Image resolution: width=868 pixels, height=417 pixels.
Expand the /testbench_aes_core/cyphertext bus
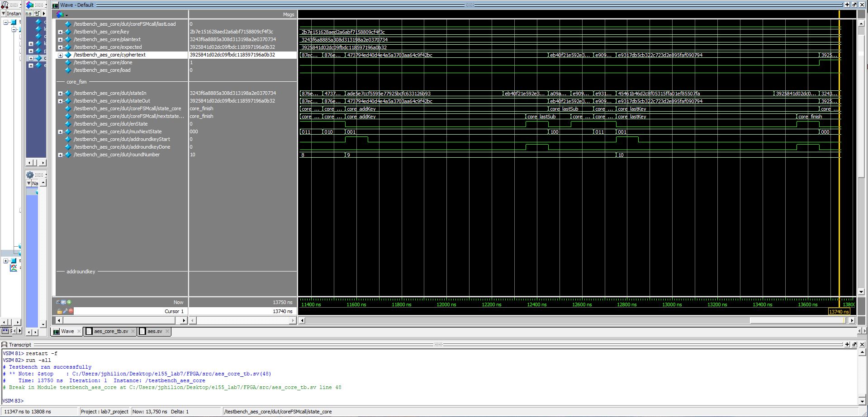60,55
